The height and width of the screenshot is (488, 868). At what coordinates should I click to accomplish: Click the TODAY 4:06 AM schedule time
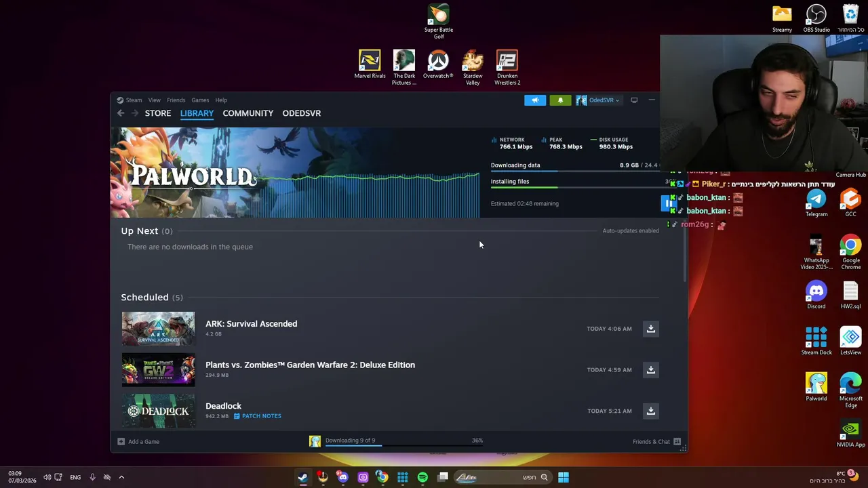coord(609,329)
